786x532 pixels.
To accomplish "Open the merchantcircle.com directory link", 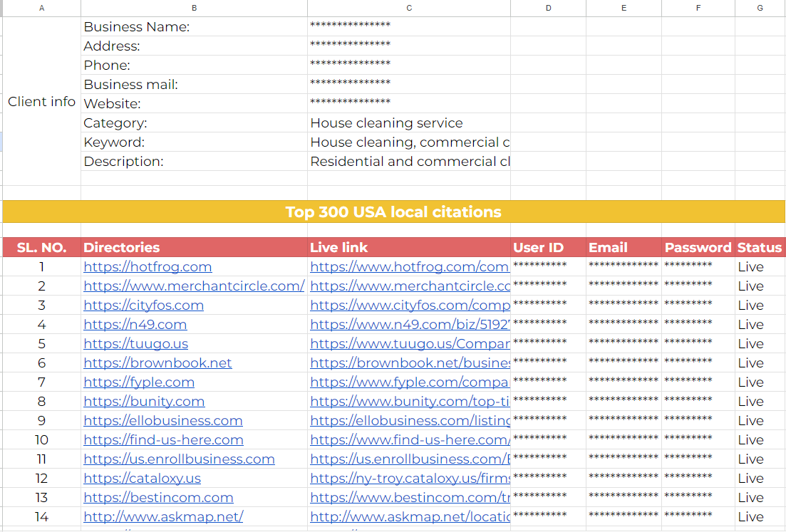I will click(x=194, y=286).
